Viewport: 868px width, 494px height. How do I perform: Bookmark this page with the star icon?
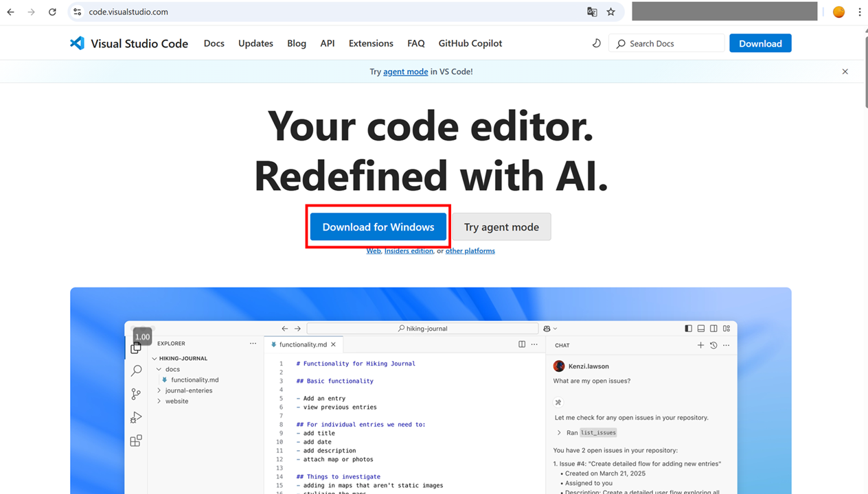pos(610,12)
